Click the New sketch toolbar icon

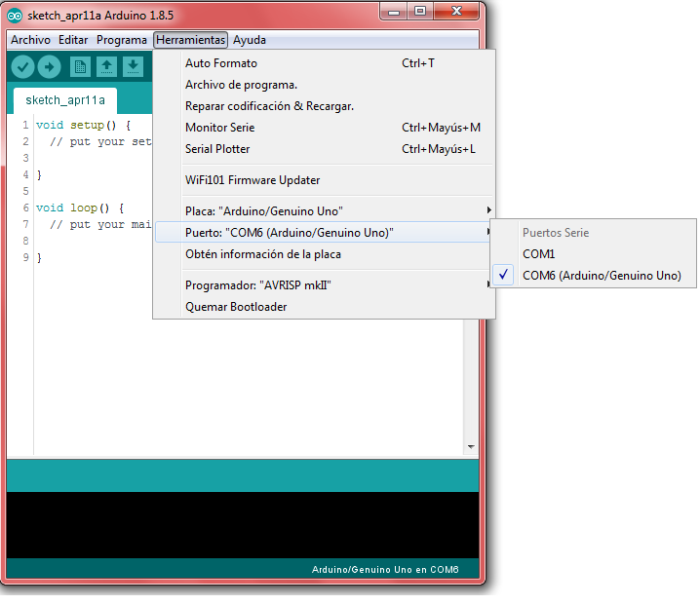tap(80, 66)
